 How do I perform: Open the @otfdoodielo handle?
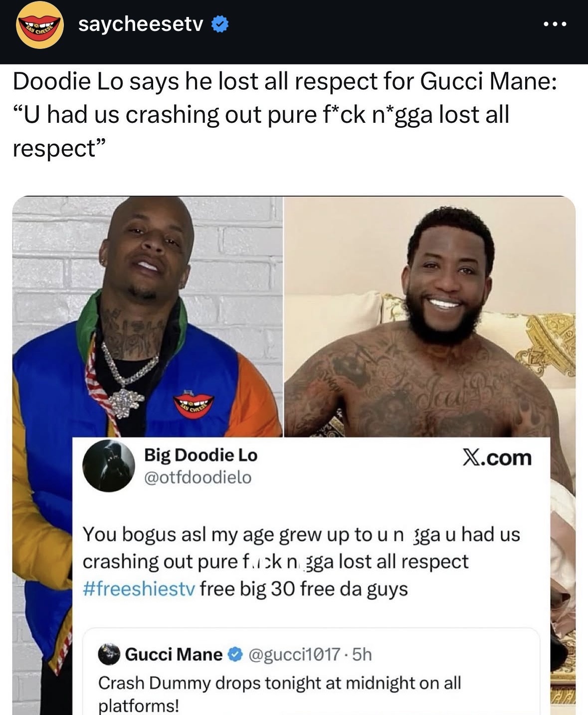pos(197,477)
